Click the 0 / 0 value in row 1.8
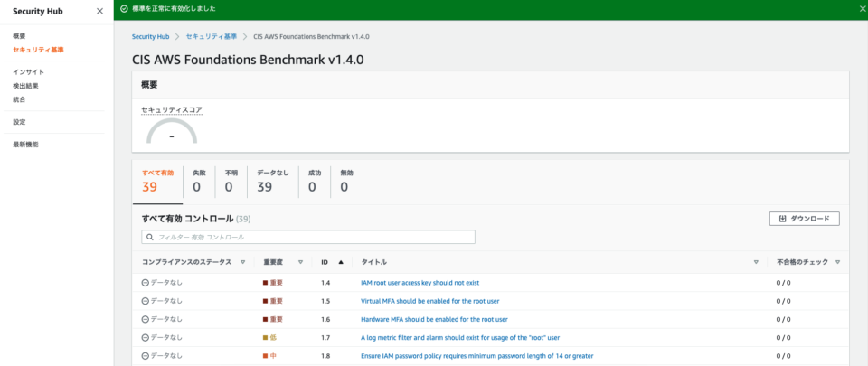This screenshot has height=366, width=868. tap(783, 356)
